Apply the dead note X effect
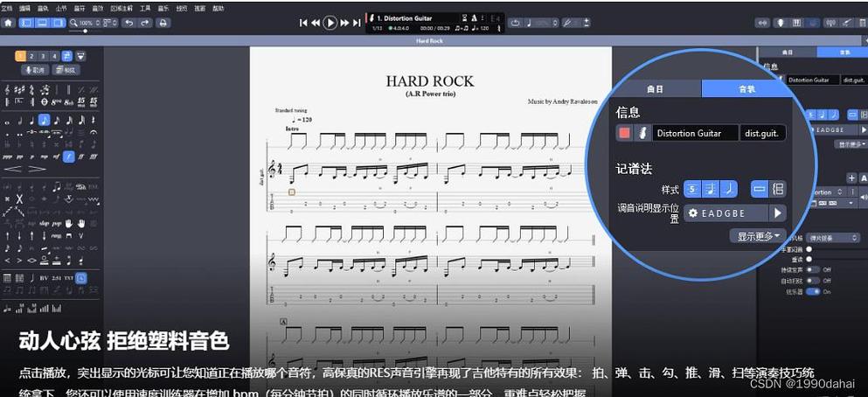The width and height of the screenshot is (868, 397). pyautogui.click(x=19, y=198)
